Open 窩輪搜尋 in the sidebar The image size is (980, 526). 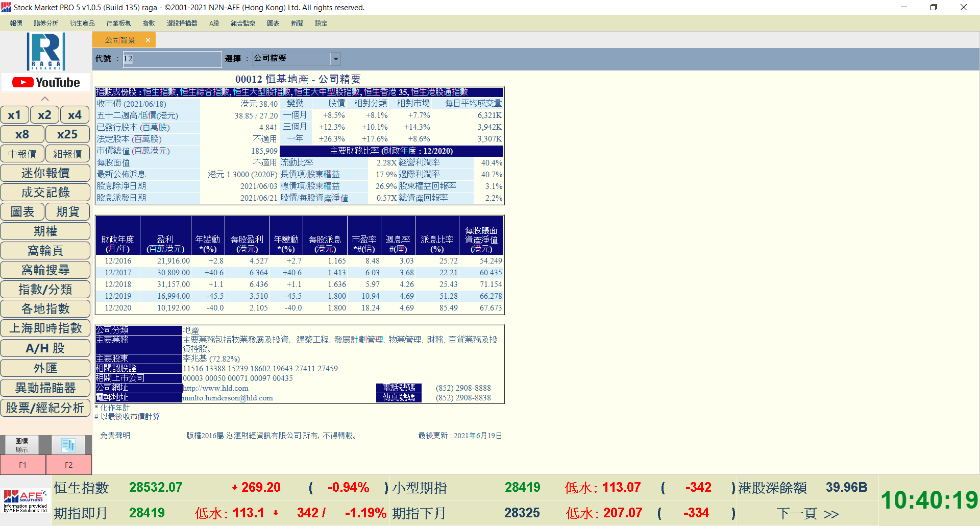(45, 270)
